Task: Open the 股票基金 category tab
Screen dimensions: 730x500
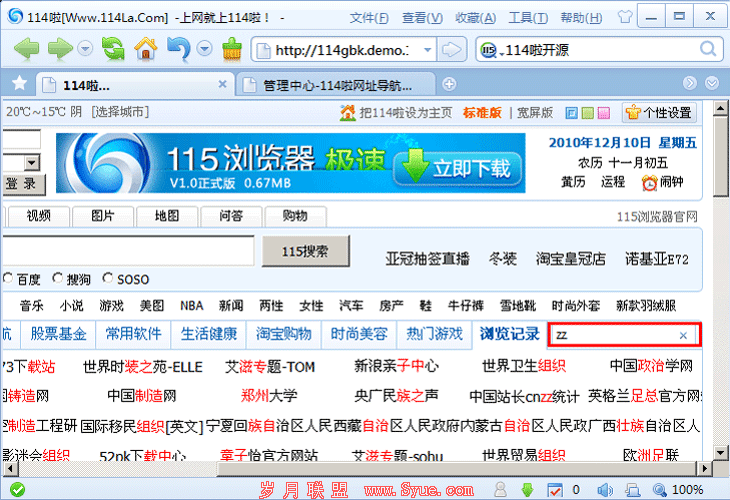Action: (59, 334)
